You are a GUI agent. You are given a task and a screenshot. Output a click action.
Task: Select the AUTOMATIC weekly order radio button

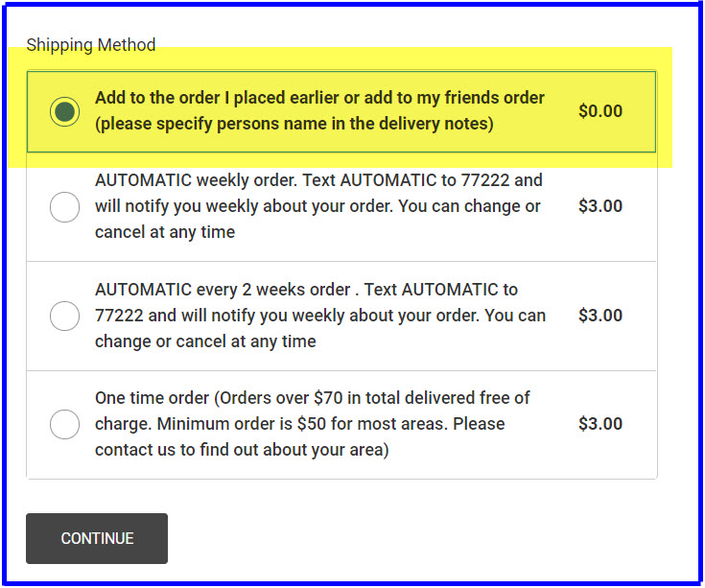[64, 206]
